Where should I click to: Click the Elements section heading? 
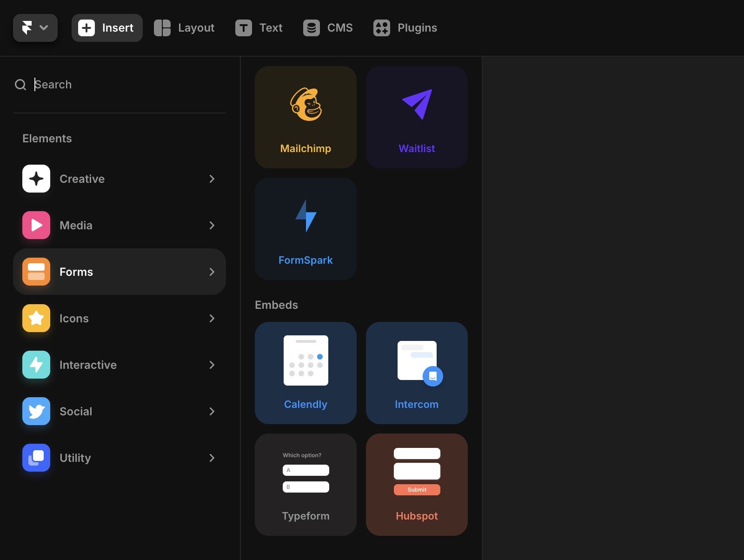(47, 138)
